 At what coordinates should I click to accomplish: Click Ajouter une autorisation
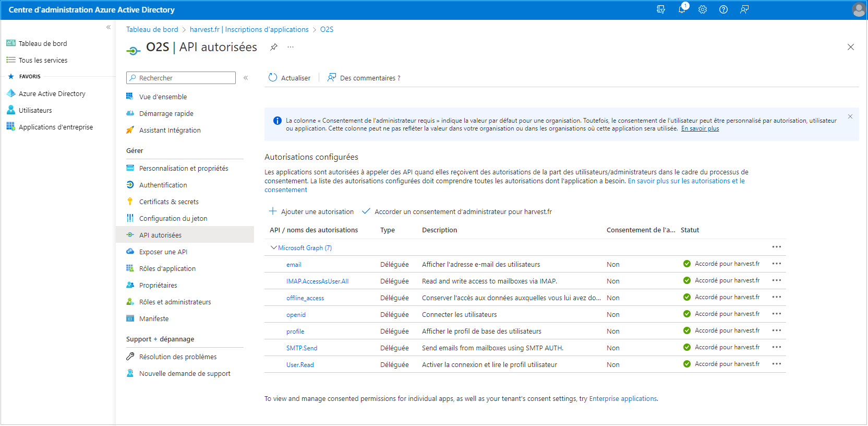coord(311,211)
